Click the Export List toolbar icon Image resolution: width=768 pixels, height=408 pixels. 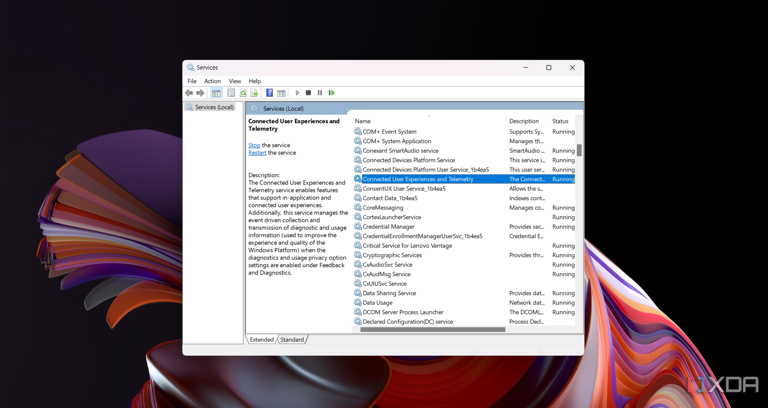[254, 93]
